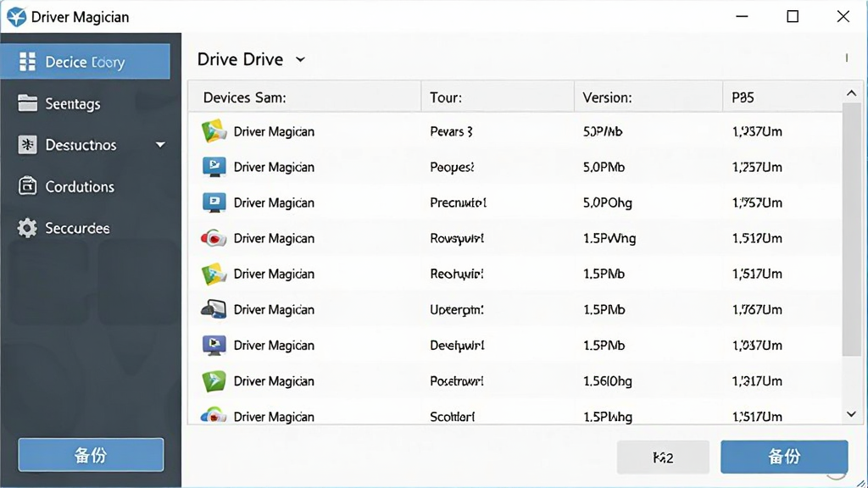Sort by the Version column header
Image resolution: width=868 pixels, height=488 pixels.
(x=648, y=97)
